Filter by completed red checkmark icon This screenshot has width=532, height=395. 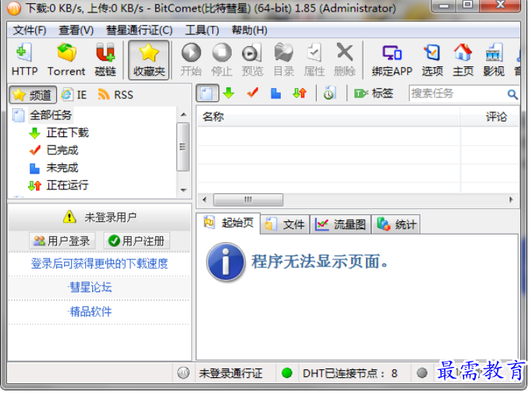pos(253,93)
